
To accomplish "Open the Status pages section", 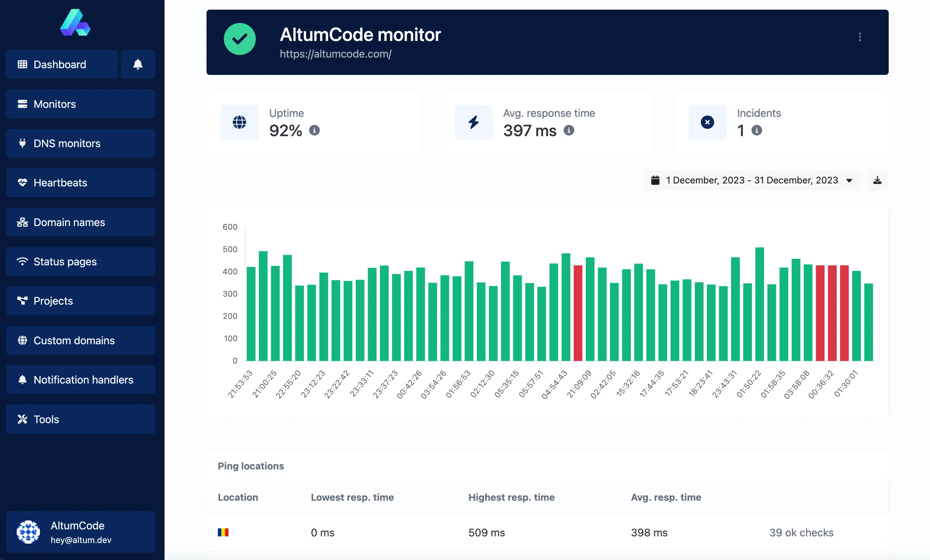I will pyautogui.click(x=80, y=261).
